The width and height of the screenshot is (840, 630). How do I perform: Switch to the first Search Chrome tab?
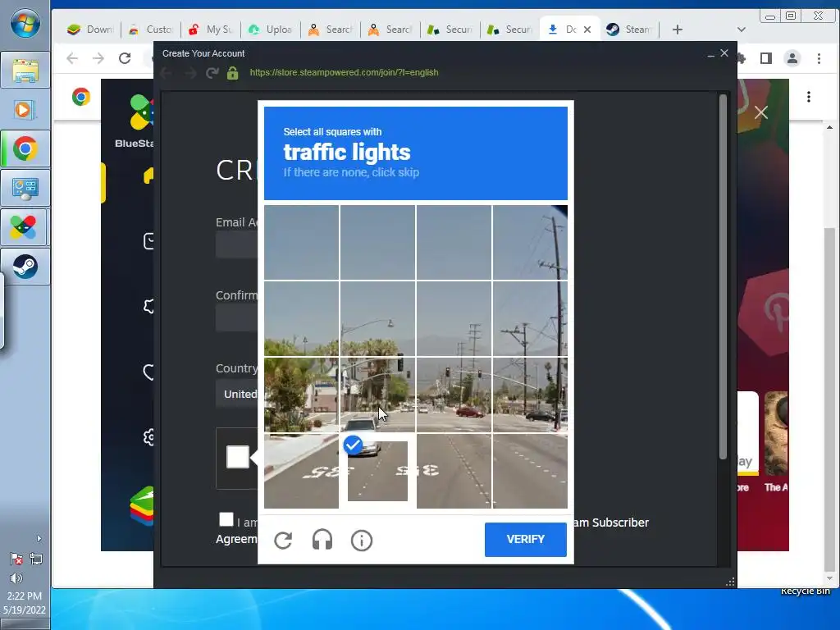[x=330, y=30]
